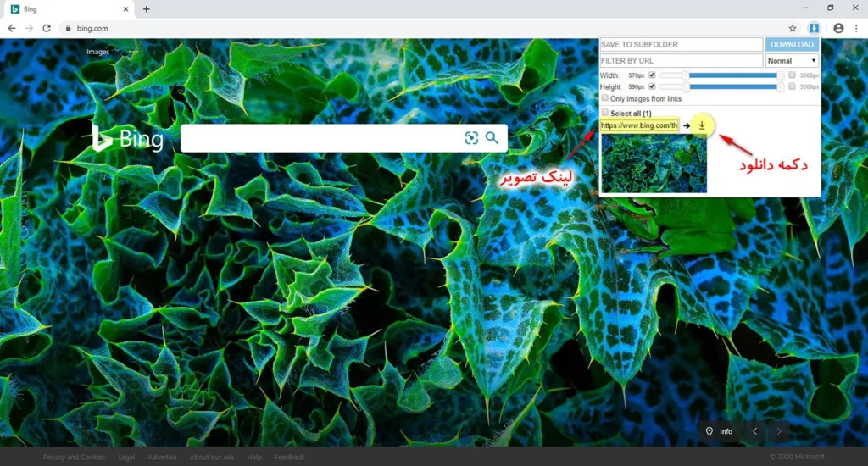Click the image URL text field

(639, 125)
